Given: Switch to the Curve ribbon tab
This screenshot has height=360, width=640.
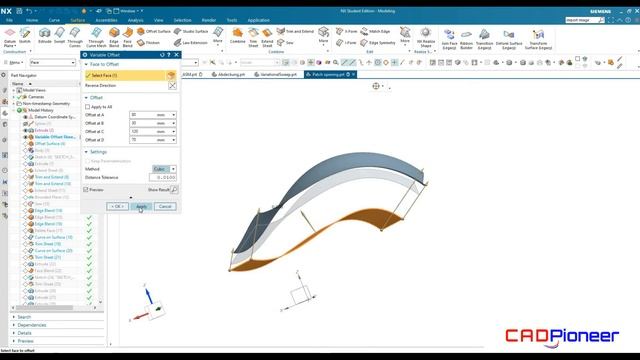Looking at the screenshot, I should pos(54,20).
